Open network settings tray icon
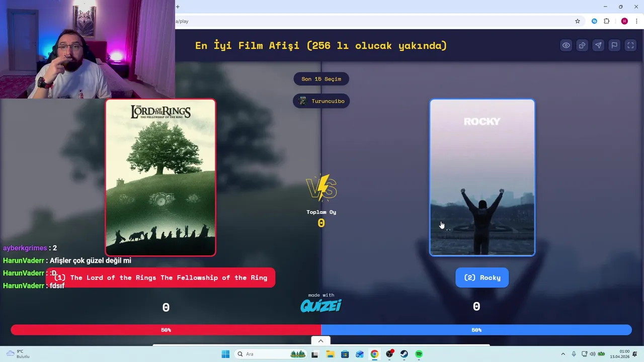Viewport: 644px width, 362px height. (584, 354)
